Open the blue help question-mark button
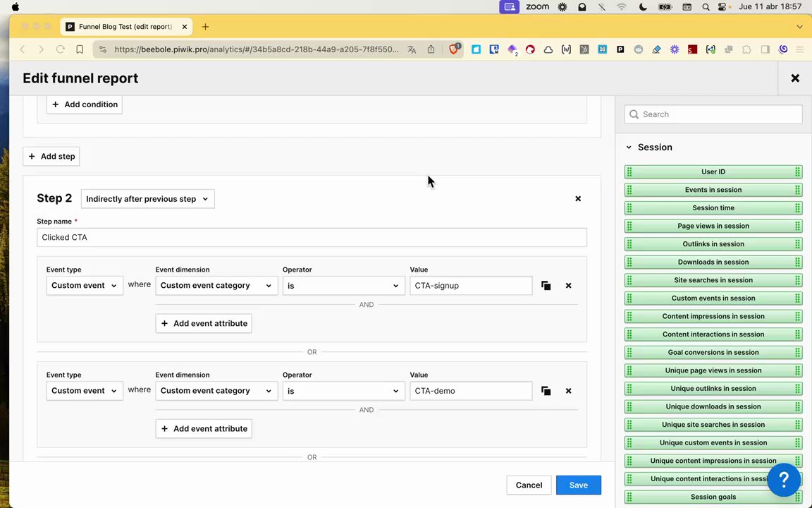 tap(783, 480)
